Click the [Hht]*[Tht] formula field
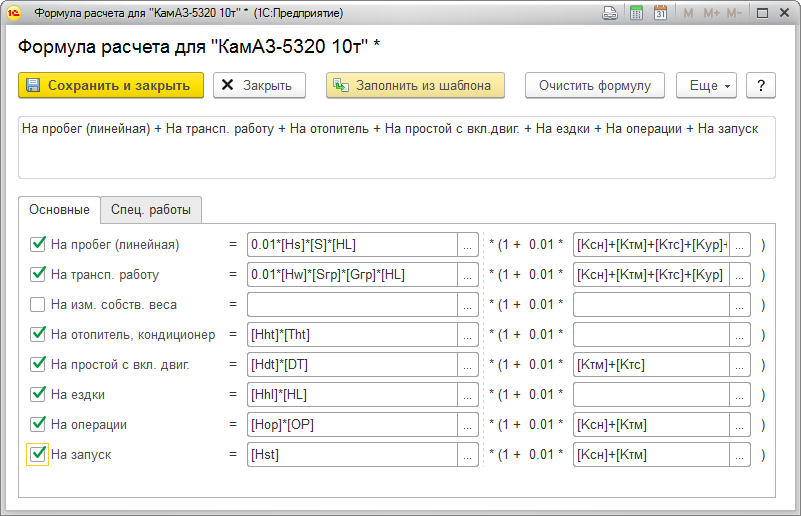The width and height of the screenshot is (801, 516). coord(352,334)
